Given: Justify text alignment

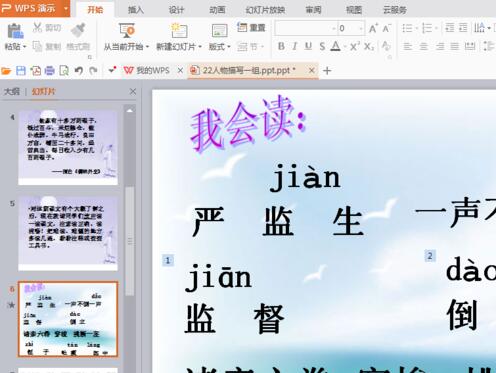Looking at the screenshot, I should point(454,46).
